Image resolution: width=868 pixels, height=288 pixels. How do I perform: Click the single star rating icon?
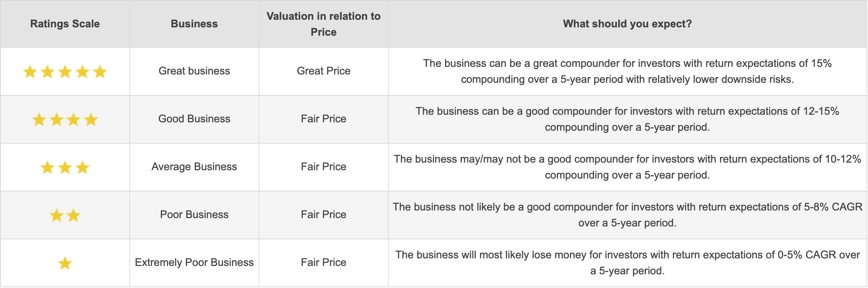[x=65, y=263]
